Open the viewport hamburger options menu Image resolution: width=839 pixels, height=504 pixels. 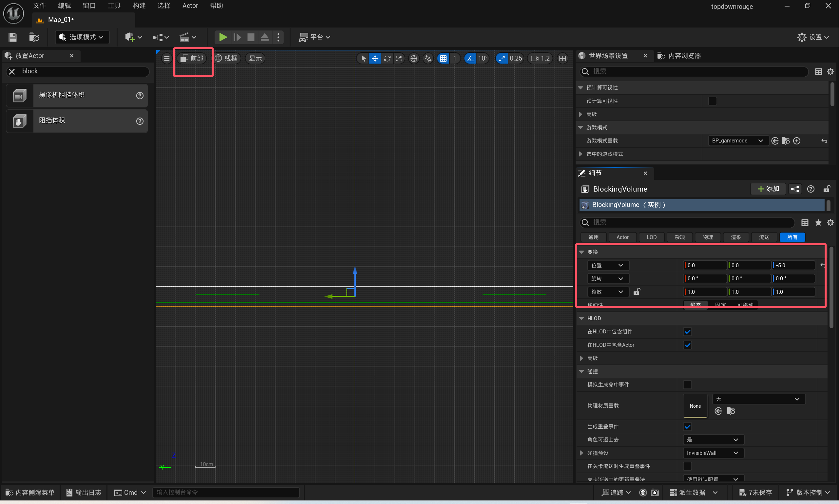click(x=166, y=58)
